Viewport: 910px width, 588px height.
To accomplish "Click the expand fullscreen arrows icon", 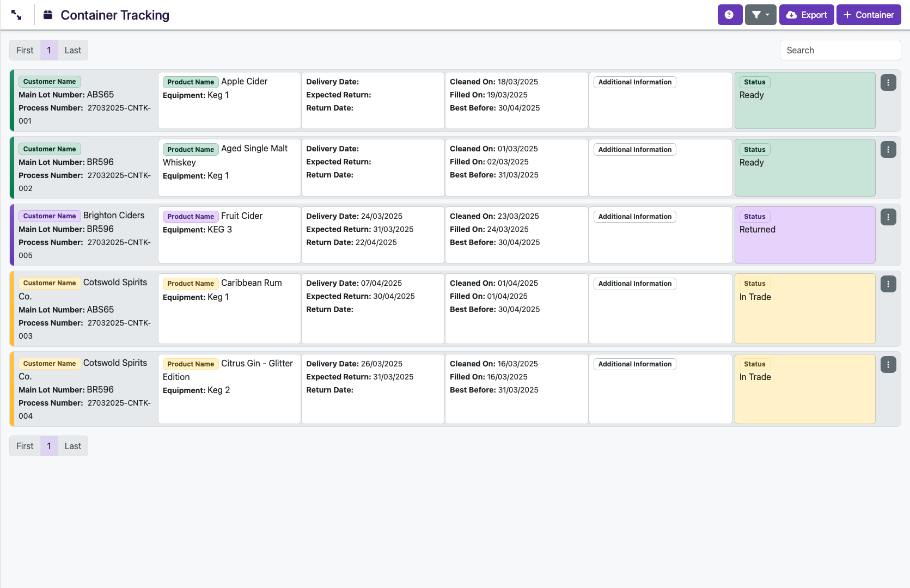I will click(17, 15).
